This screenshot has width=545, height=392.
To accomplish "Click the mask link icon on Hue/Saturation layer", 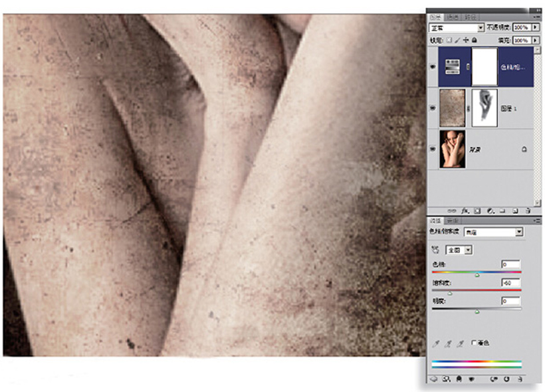I will pos(468,66).
